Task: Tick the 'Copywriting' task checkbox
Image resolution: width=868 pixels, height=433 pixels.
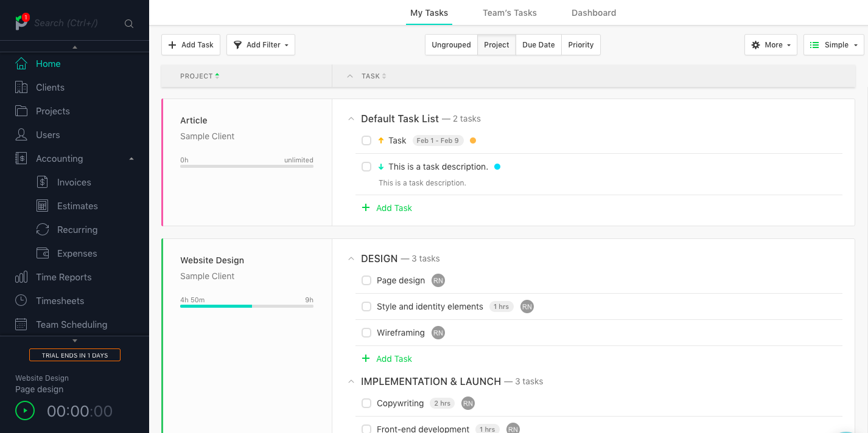Action: [x=366, y=403]
